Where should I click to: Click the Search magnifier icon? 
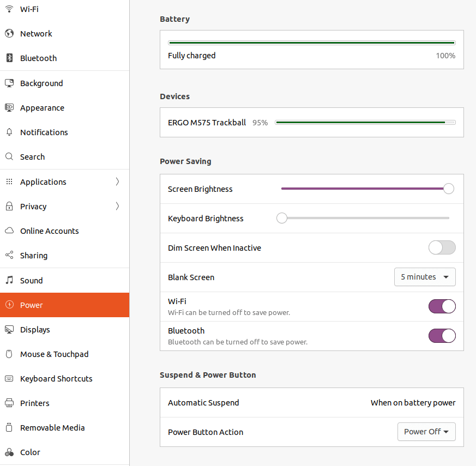[9, 157]
